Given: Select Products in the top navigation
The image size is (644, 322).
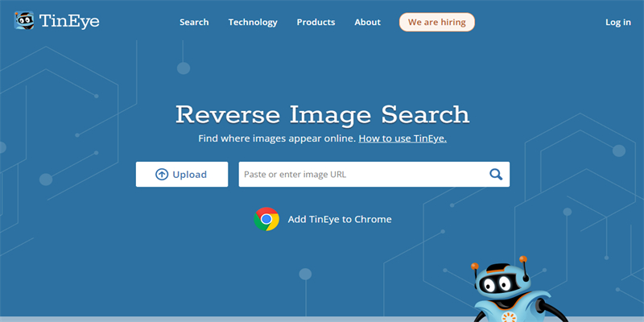Looking at the screenshot, I should pyautogui.click(x=316, y=23).
